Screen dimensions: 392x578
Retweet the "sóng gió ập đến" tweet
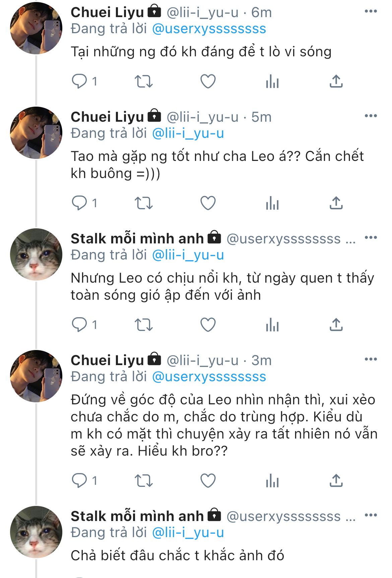pyautogui.click(x=143, y=325)
